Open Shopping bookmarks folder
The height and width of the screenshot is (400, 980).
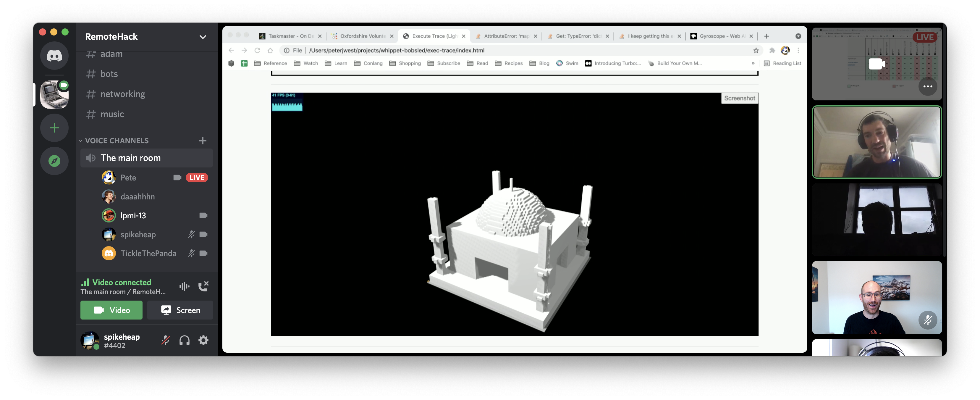click(405, 63)
